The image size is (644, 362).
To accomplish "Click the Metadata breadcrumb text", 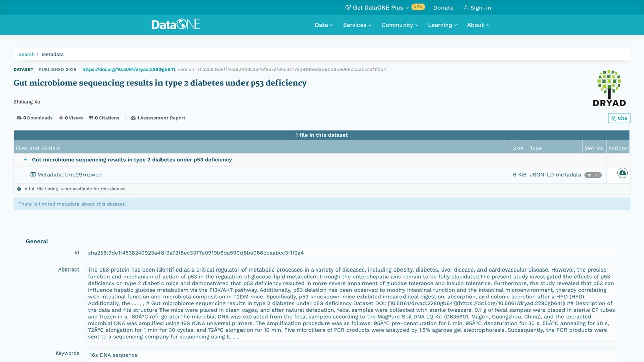I will click(x=53, y=54).
